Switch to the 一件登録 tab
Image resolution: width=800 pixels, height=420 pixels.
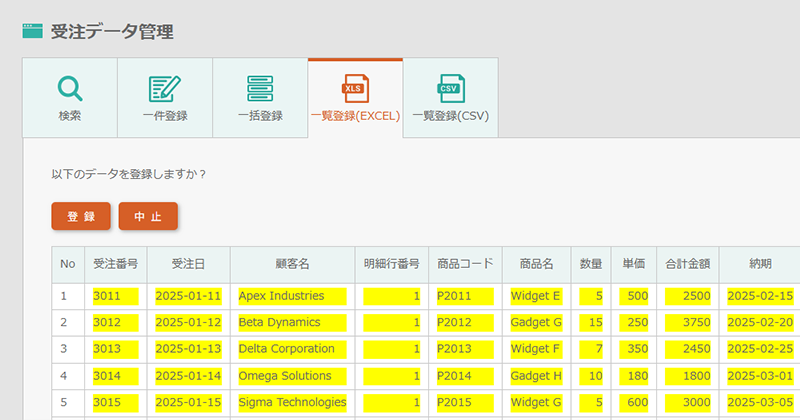165,97
